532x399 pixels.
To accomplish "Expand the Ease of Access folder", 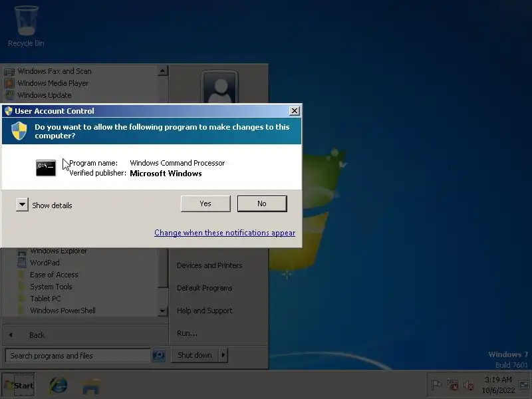I will [x=54, y=275].
